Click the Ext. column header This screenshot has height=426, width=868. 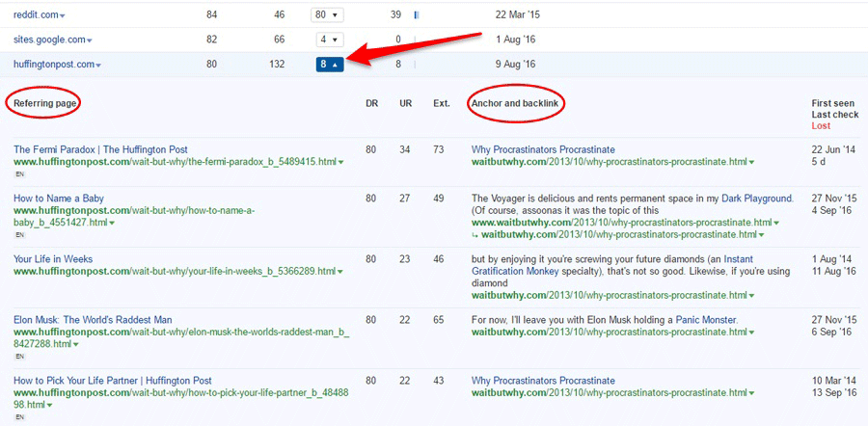coord(441,103)
